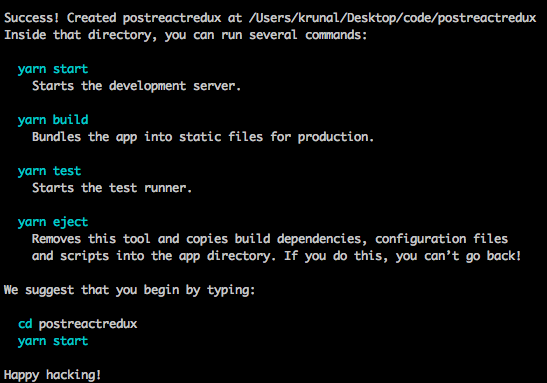Click the 'yarn build' command text
The image size is (547, 383).
[x=53, y=120]
